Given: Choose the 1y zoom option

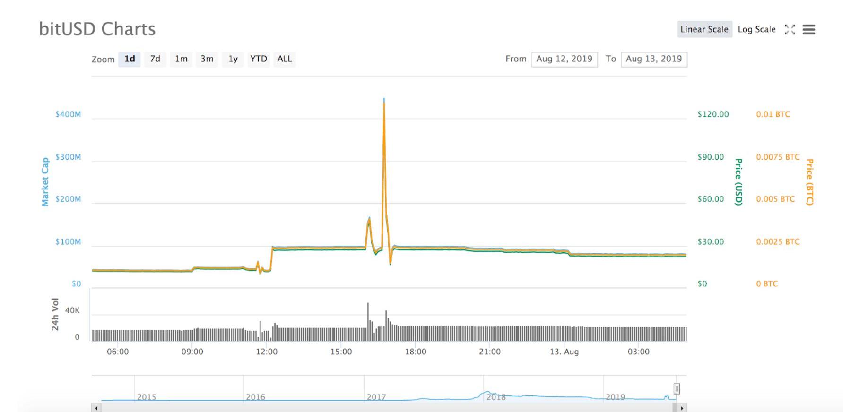Looking at the screenshot, I should 233,59.
